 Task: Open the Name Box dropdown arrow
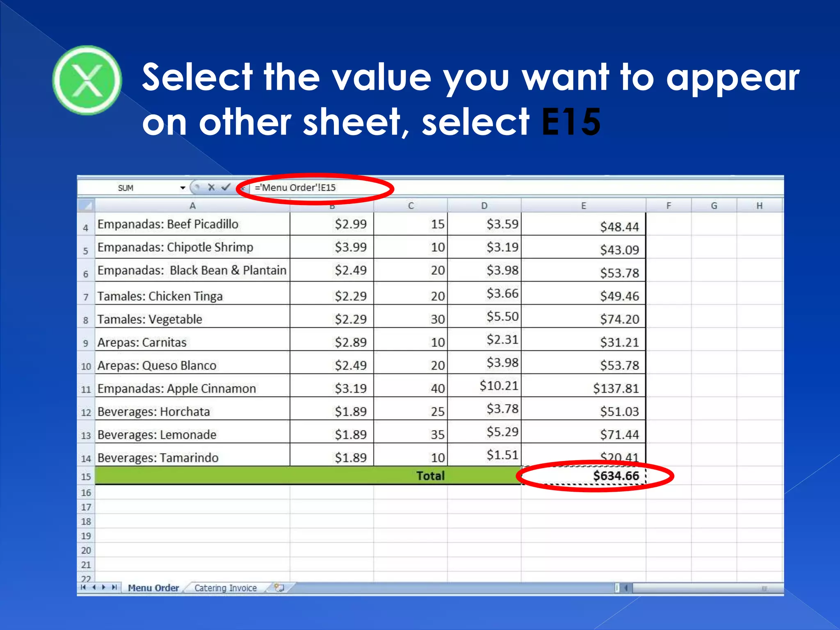point(183,188)
